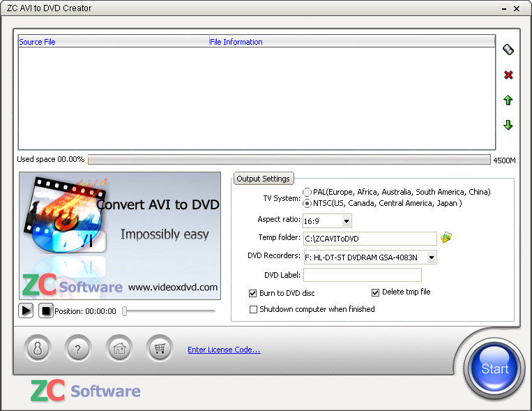Click the 4500M disc capacity label
This screenshot has width=532, height=411.
click(504, 160)
